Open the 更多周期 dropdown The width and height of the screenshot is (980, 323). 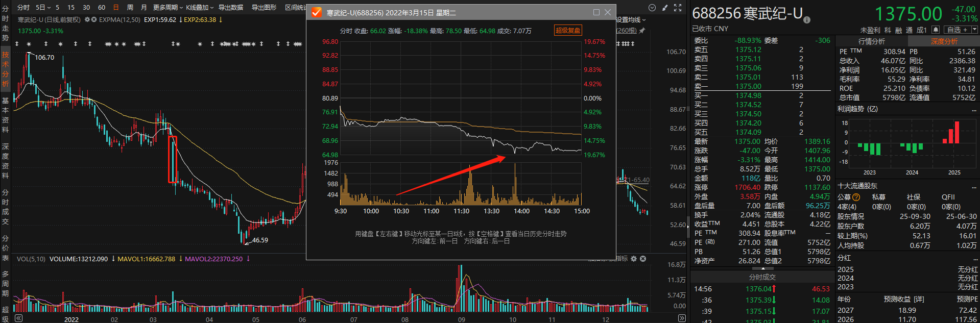pyautogui.click(x=168, y=8)
